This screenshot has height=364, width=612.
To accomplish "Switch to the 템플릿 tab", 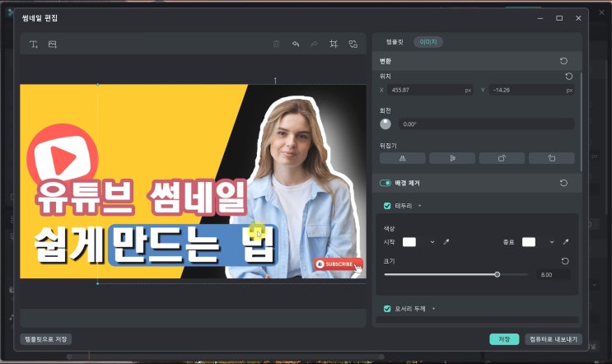I will (395, 42).
